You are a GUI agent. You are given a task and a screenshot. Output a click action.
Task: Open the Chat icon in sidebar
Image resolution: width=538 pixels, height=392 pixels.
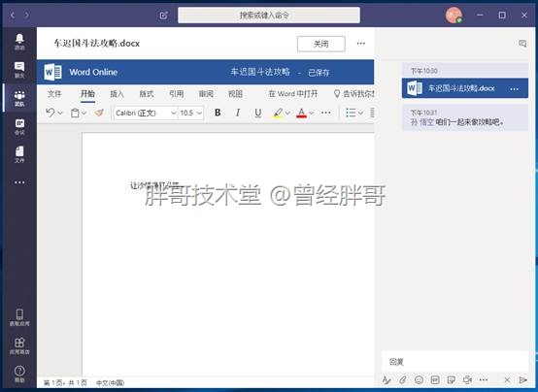pyautogui.click(x=19, y=70)
